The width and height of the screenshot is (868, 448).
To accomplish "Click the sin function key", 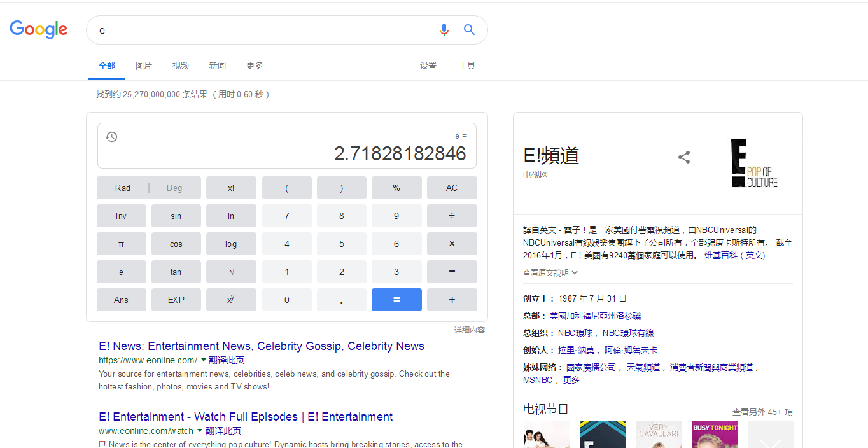I will pos(176,216).
